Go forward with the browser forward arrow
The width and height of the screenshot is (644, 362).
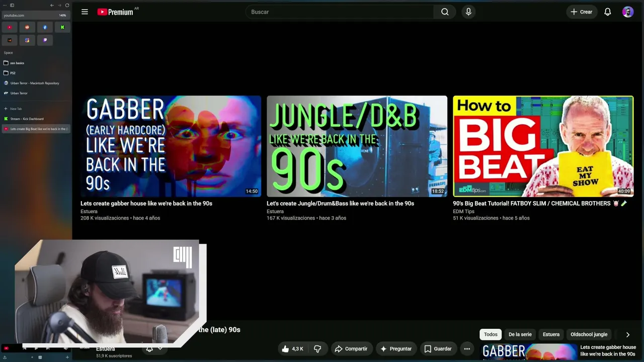59,5
